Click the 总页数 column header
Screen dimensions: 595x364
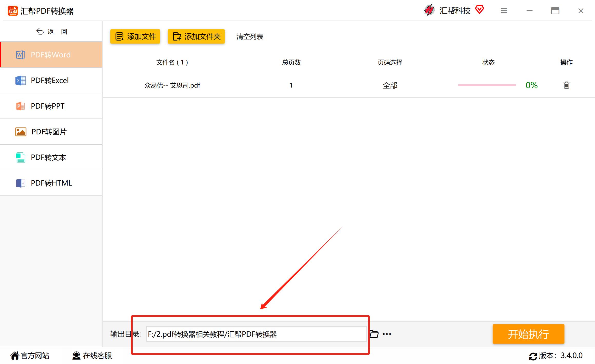coord(291,62)
